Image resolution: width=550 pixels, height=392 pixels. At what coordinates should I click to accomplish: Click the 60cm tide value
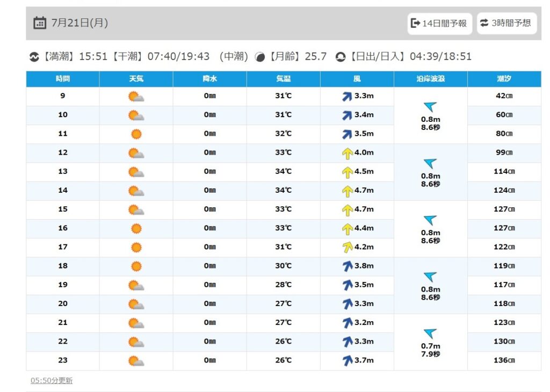point(504,115)
